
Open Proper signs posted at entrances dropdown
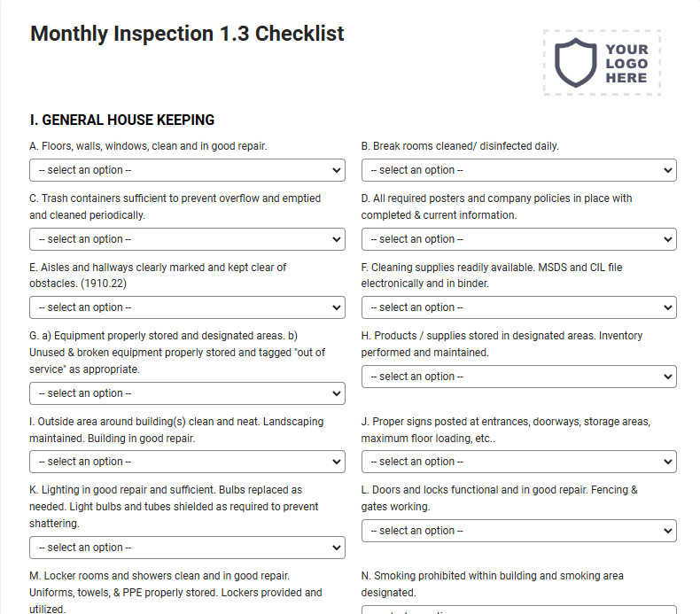(518, 462)
